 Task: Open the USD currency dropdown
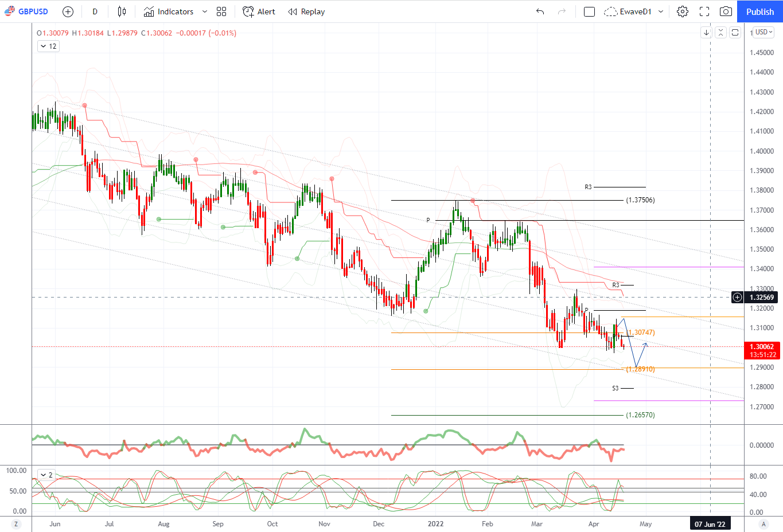pyautogui.click(x=763, y=32)
